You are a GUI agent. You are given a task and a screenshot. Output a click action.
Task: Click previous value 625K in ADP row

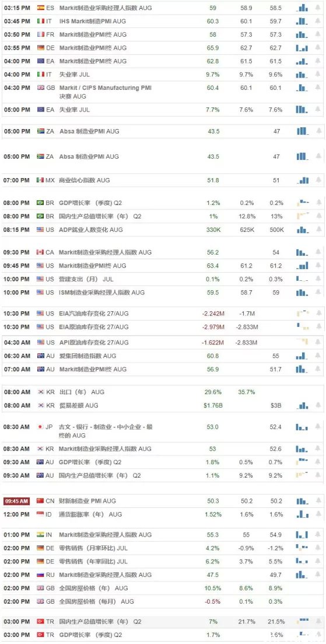pyautogui.click(x=246, y=229)
